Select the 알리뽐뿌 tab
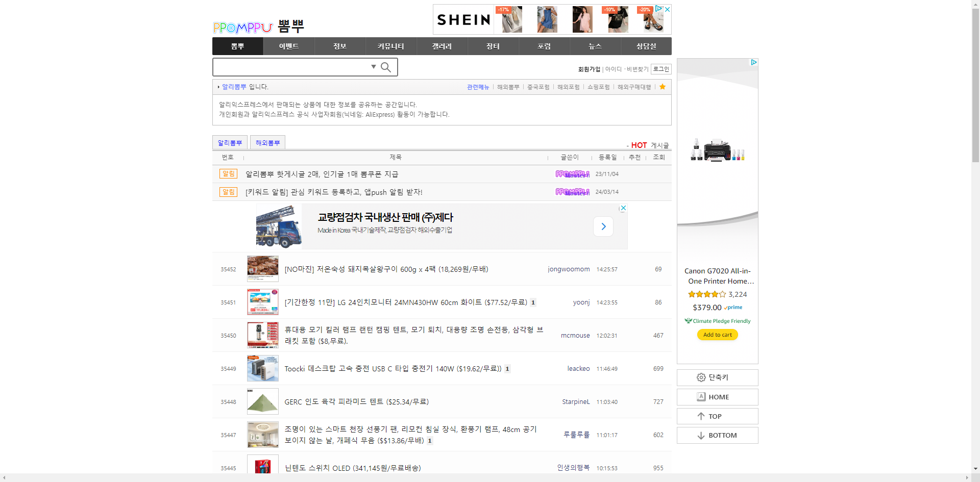 (x=230, y=143)
